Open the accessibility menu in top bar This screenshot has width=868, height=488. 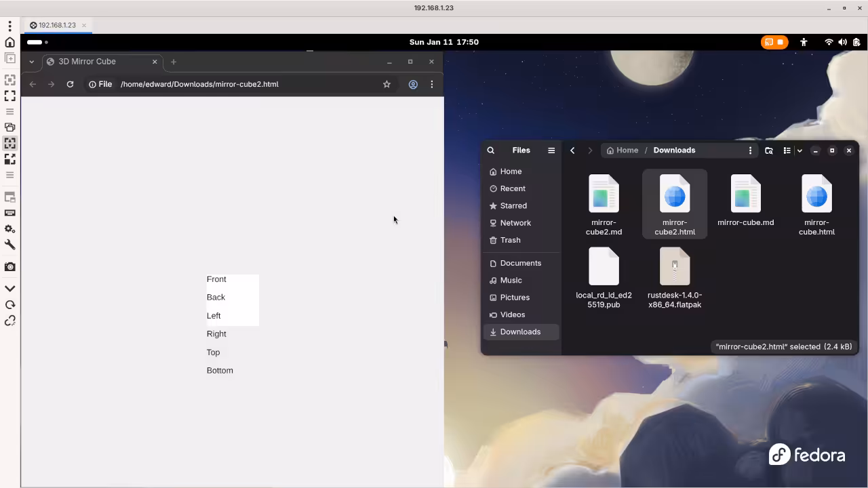coord(804,42)
